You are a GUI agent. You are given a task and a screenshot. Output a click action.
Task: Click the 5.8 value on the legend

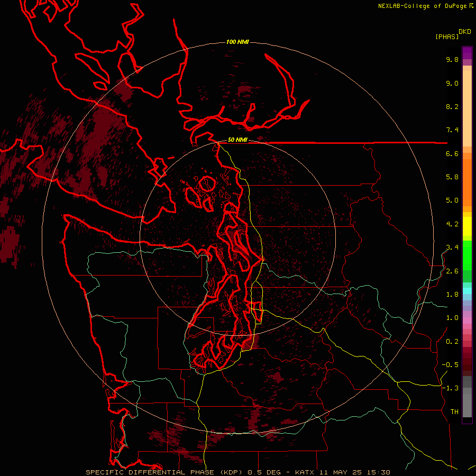(x=452, y=177)
